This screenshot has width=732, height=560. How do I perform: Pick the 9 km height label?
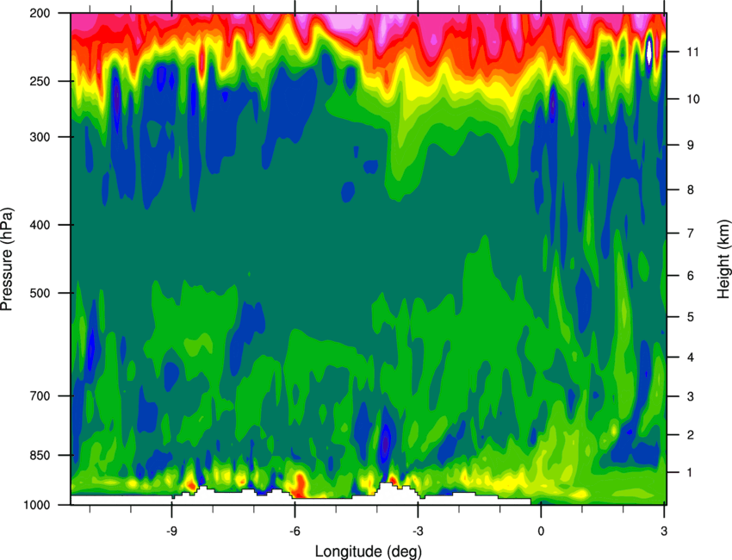690,145
